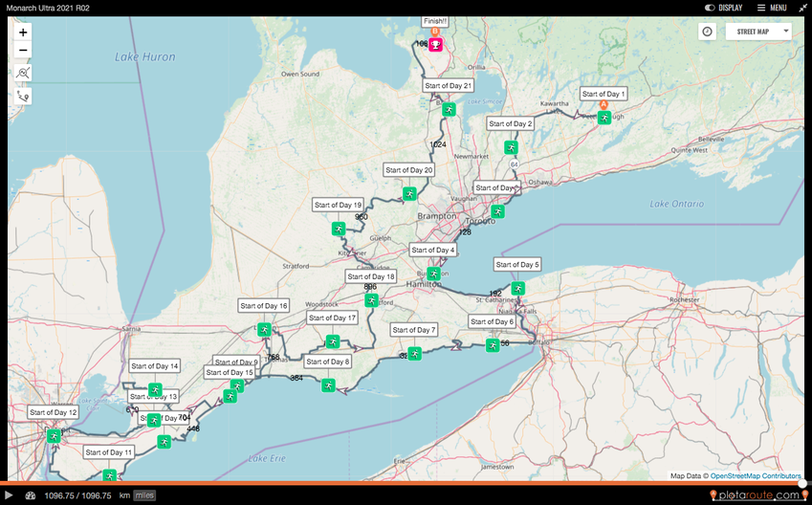
Task: Zoom in with the plus button
Action: point(23,32)
